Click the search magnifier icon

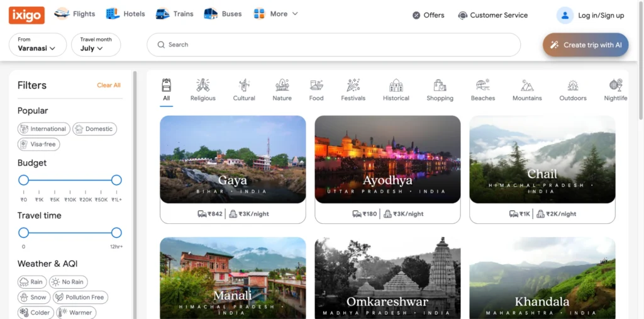pyautogui.click(x=161, y=45)
